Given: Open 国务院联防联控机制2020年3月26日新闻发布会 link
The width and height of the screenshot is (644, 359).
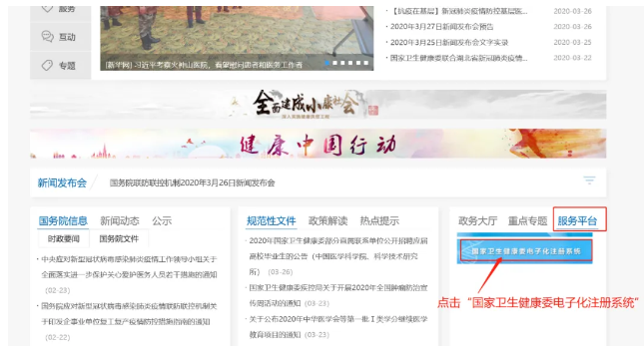Looking at the screenshot, I should (x=193, y=182).
